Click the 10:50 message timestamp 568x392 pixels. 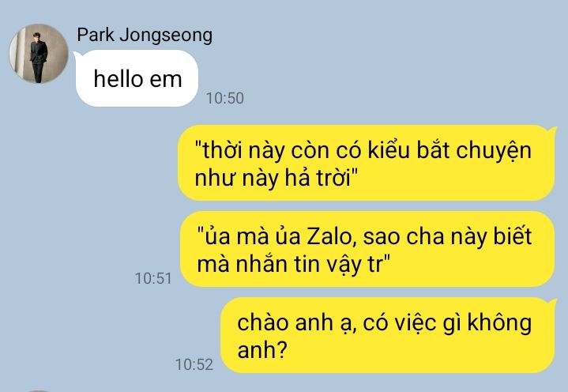point(225,98)
